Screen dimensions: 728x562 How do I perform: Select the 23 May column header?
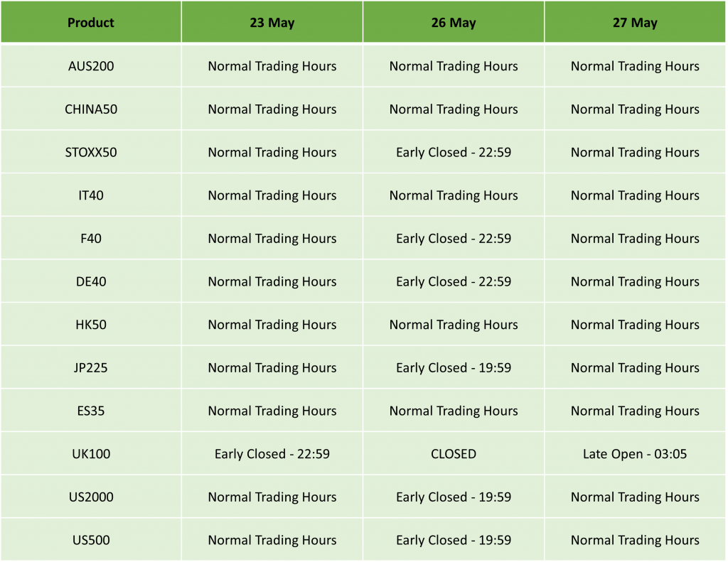coord(272,23)
